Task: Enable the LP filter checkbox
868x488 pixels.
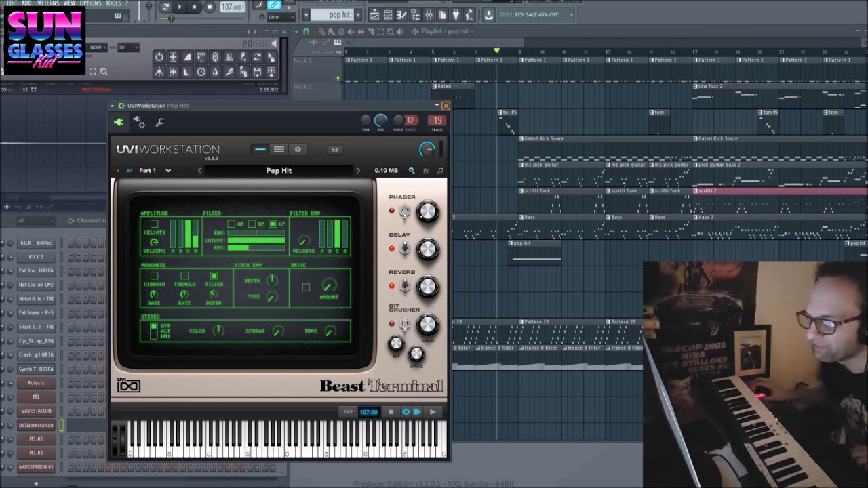Action: [x=273, y=224]
